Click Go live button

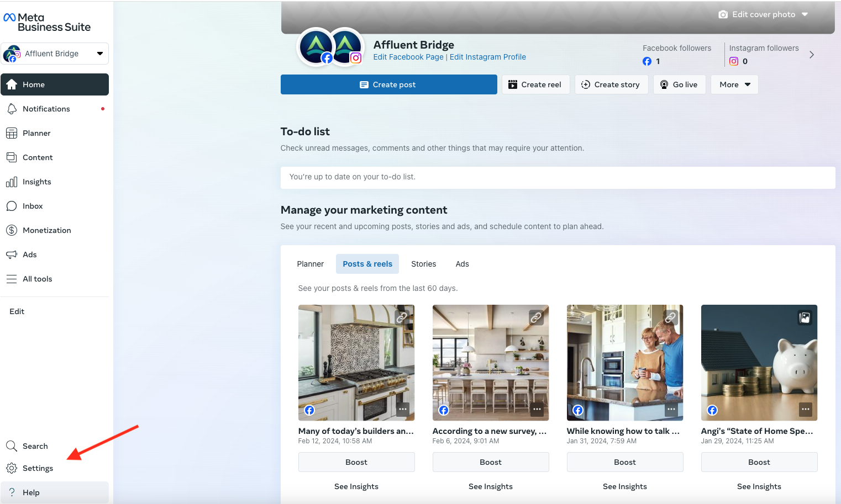click(x=679, y=84)
